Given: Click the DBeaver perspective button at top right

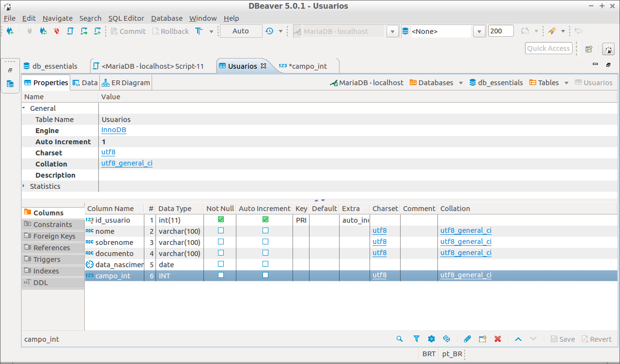Looking at the screenshot, I should pyautogui.click(x=608, y=49).
